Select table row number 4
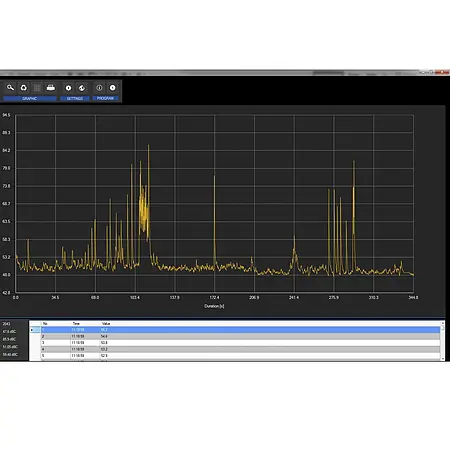The image size is (450, 450). coord(240,349)
